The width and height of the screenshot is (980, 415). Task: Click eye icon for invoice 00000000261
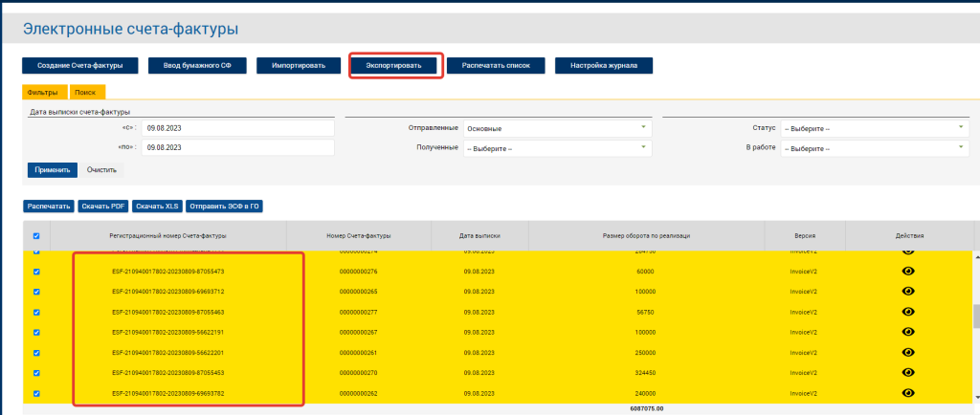click(908, 353)
